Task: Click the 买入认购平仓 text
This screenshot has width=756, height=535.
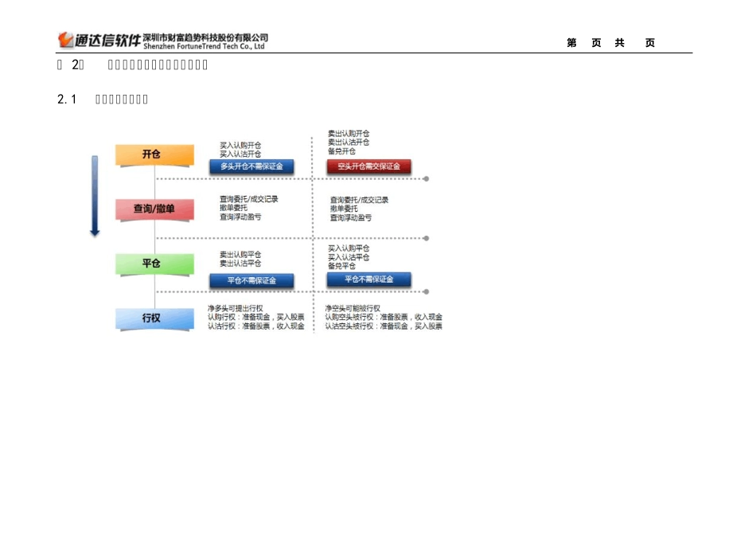Action: tap(349, 248)
